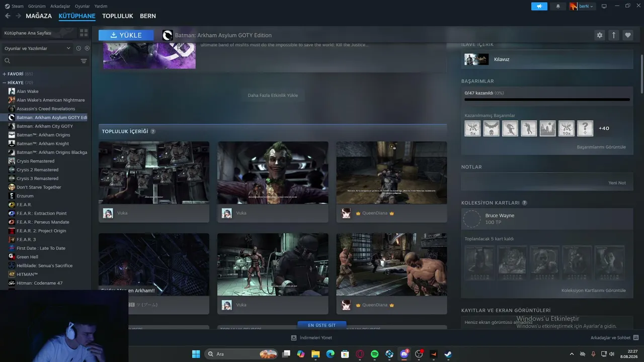Screen dimensions: 644x362
Task: Open the Arkadaşlar menu
Action: click(x=60, y=6)
